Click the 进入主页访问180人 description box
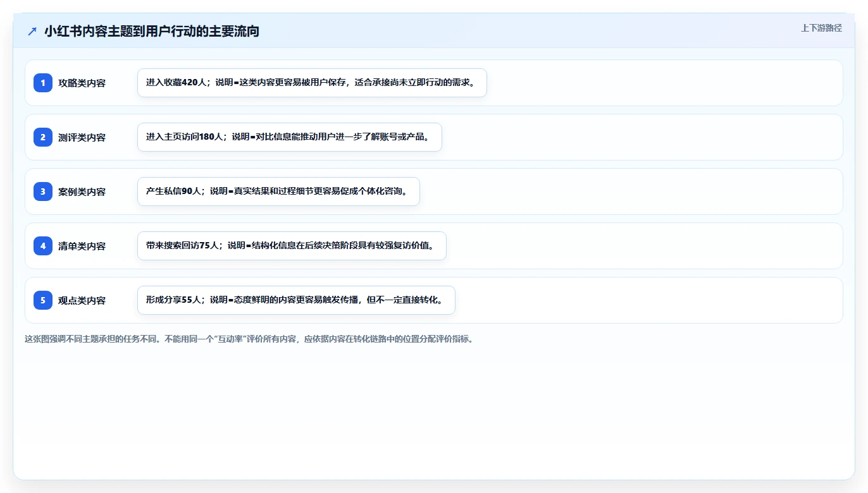Viewport: 868px width, 493px height. point(290,137)
